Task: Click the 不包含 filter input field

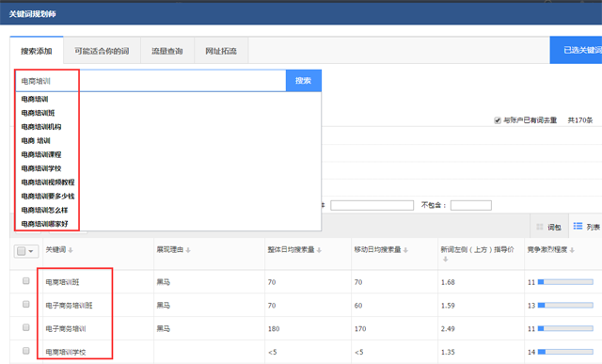Action: pyautogui.click(x=471, y=205)
